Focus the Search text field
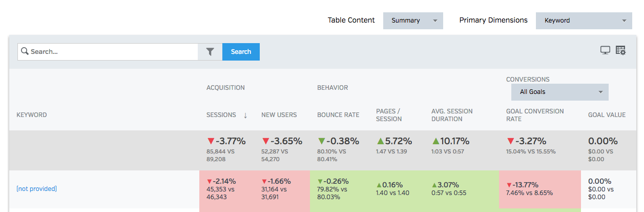 pos(113,52)
